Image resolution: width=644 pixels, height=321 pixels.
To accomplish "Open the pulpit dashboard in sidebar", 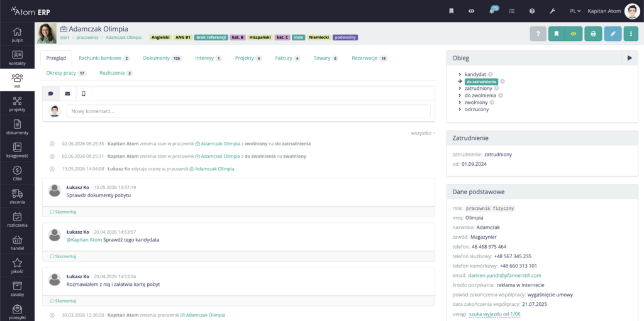I will tap(17, 34).
